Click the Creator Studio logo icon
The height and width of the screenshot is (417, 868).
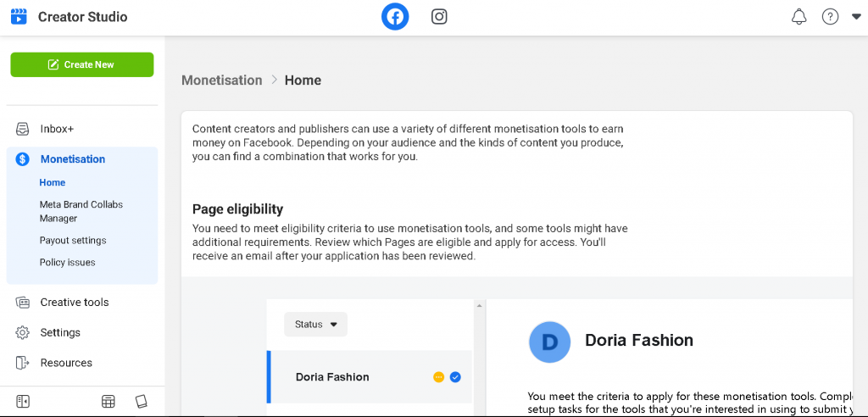pyautogui.click(x=19, y=17)
